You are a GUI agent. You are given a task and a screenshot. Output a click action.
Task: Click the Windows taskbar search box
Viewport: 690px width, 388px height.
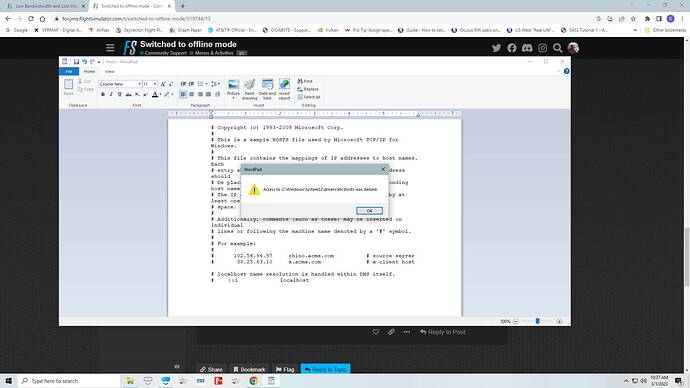tap(70, 381)
